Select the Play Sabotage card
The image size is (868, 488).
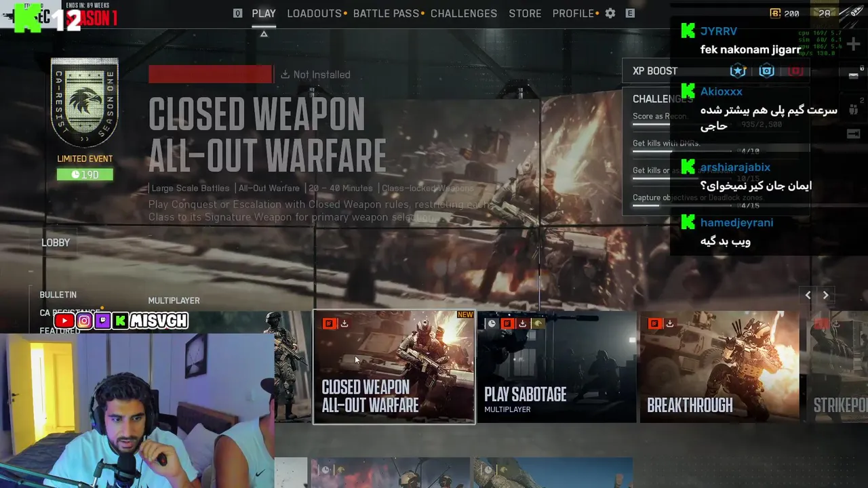[557, 367]
